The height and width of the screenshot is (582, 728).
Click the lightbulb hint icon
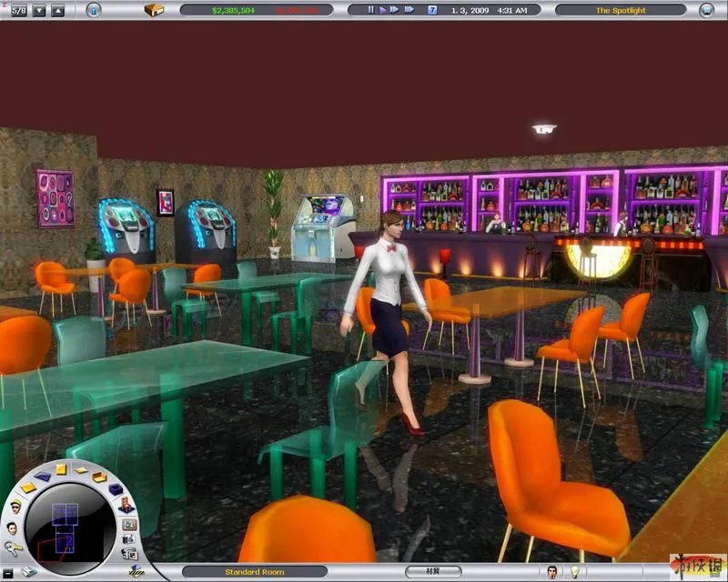575,572
